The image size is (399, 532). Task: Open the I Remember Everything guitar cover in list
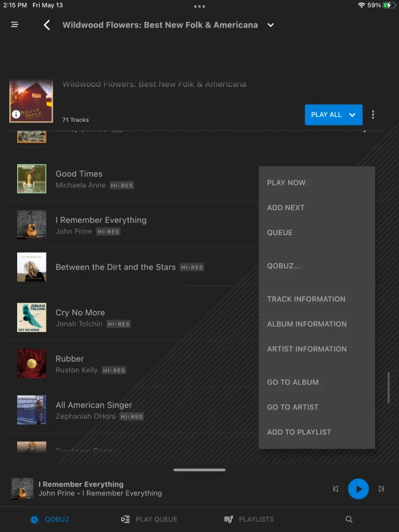32,225
